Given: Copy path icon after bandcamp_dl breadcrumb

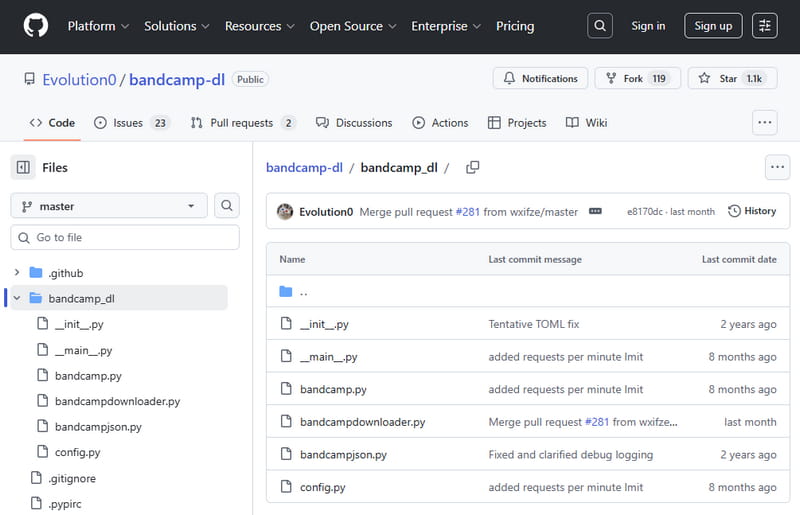Looking at the screenshot, I should (472, 167).
